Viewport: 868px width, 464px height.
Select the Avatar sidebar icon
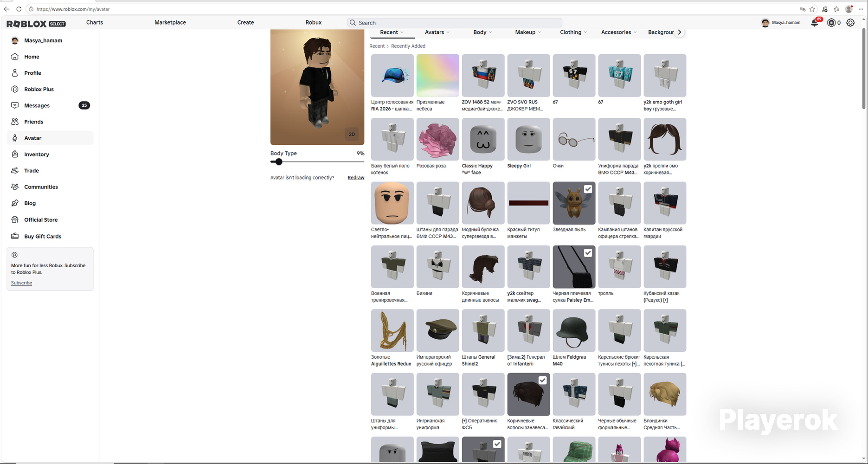[15, 138]
